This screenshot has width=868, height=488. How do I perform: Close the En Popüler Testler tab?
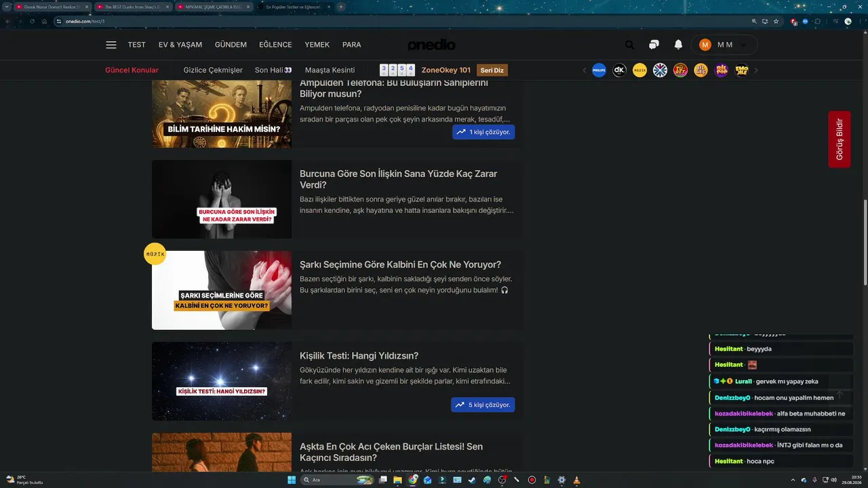328,7
